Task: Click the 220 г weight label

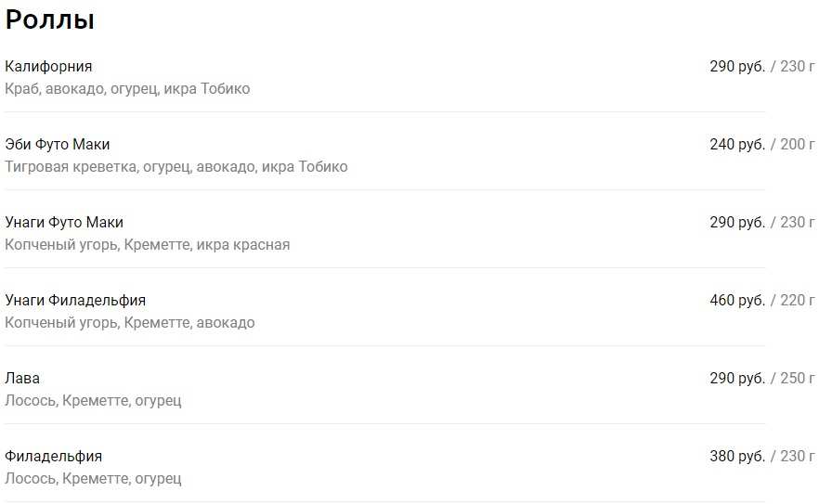Action: pyautogui.click(x=798, y=301)
